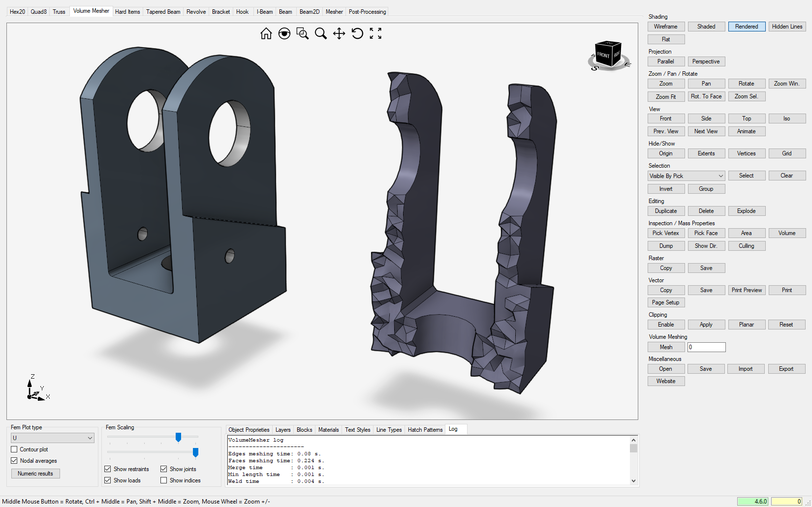Screen dimensions: 812x507
Task: Click the upper Fem Scaling slider handle
Action: click(178, 437)
